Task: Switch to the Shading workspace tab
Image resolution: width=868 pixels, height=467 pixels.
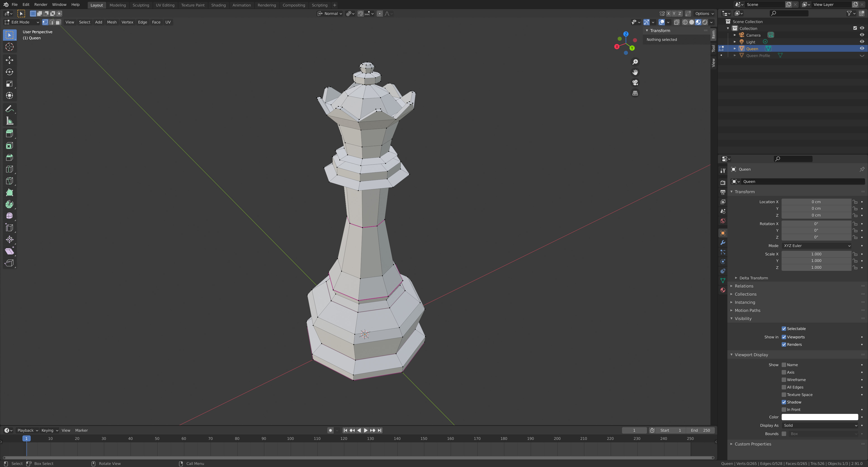Action: (218, 5)
